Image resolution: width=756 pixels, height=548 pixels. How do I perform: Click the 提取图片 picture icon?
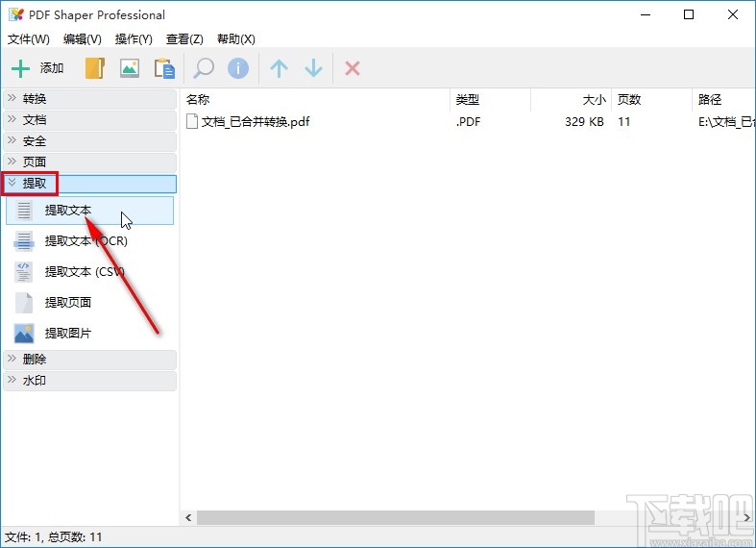[24, 334]
